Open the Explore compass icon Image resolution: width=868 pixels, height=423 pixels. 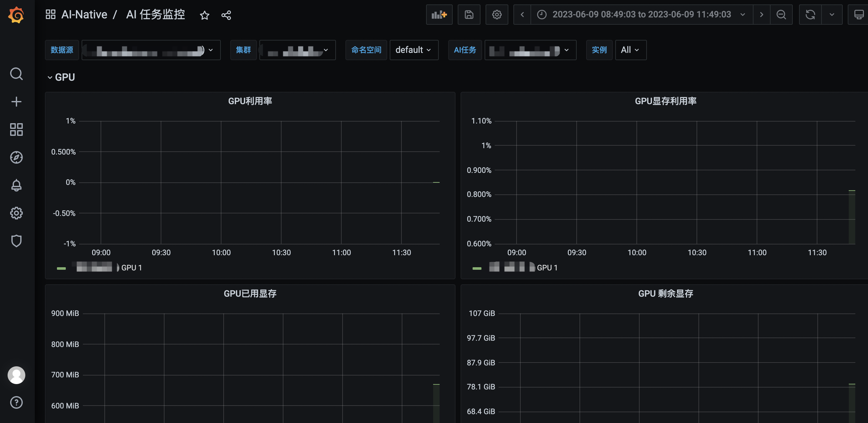16,158
